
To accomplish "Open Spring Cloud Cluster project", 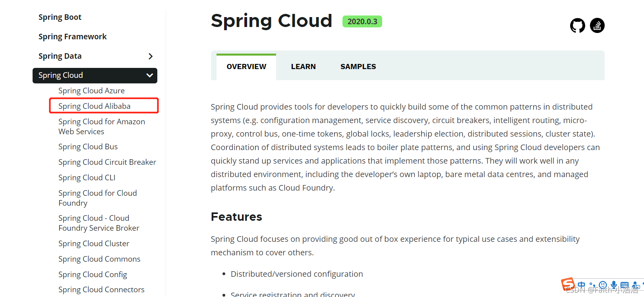I will [94, 243].
